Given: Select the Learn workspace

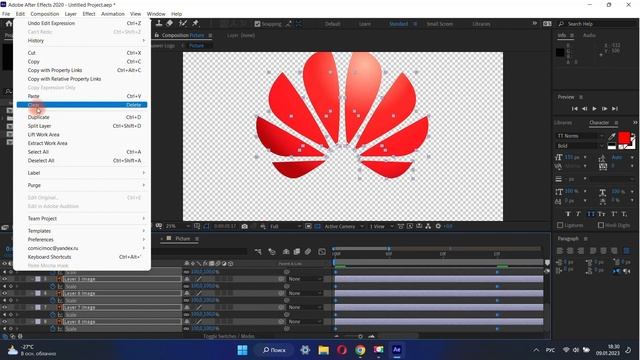Looking at the screenshot, I should [364, 24].
